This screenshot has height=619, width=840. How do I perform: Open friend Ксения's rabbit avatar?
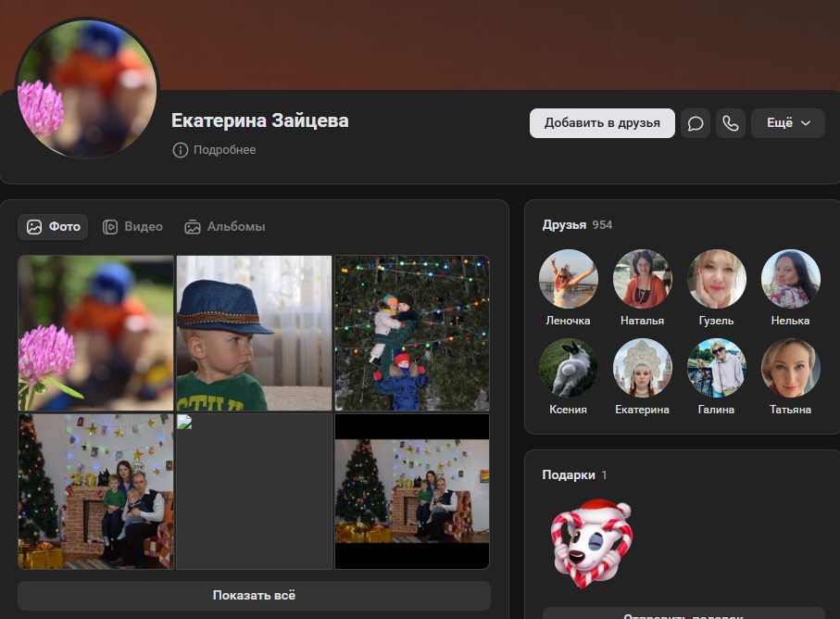coord(568,368)
